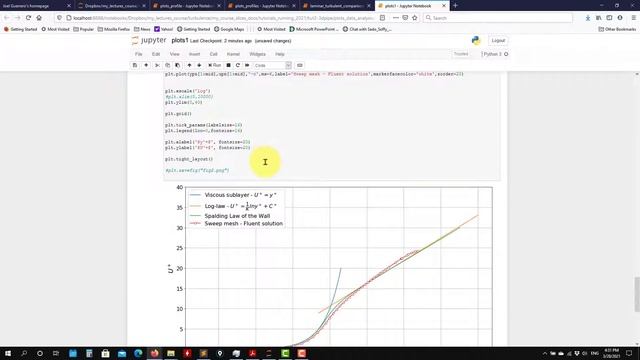The image size is (640, 360).
Task: Switch to the plots_profiles Jupyter browser tab
Action: 262,6
